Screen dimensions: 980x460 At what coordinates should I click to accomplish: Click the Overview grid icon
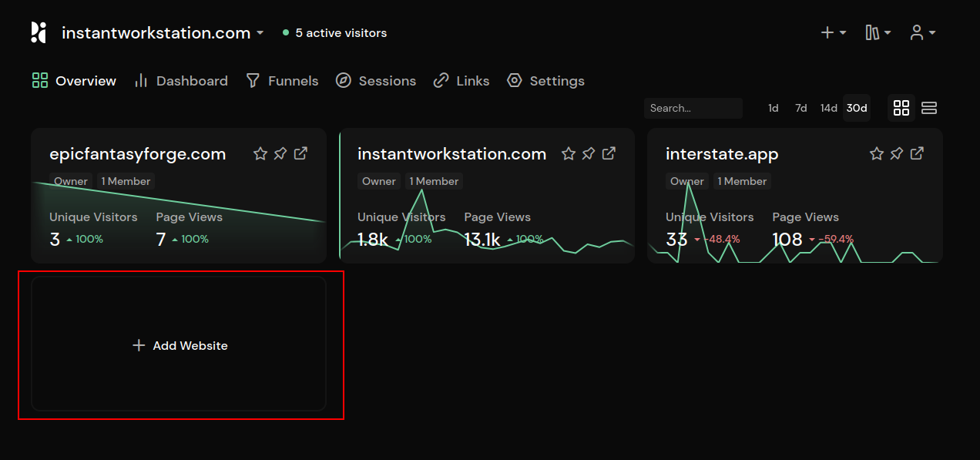click(x=40, y=80)
